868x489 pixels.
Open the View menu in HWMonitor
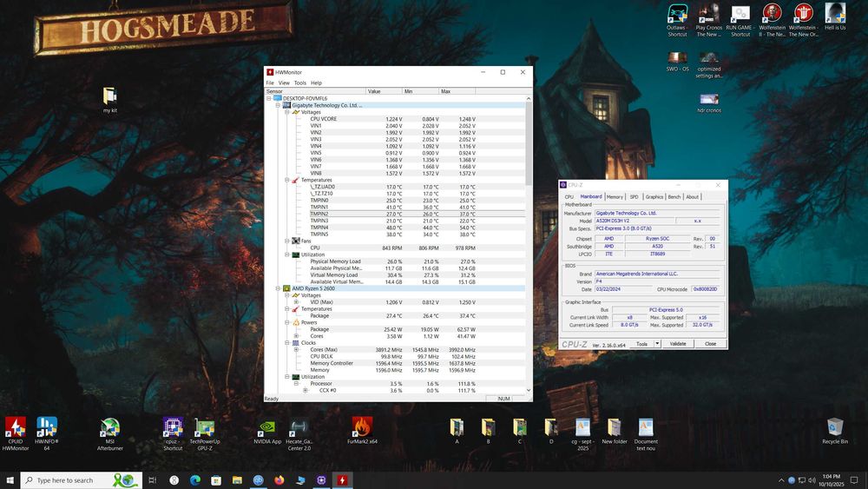click(x=284, y=83)
